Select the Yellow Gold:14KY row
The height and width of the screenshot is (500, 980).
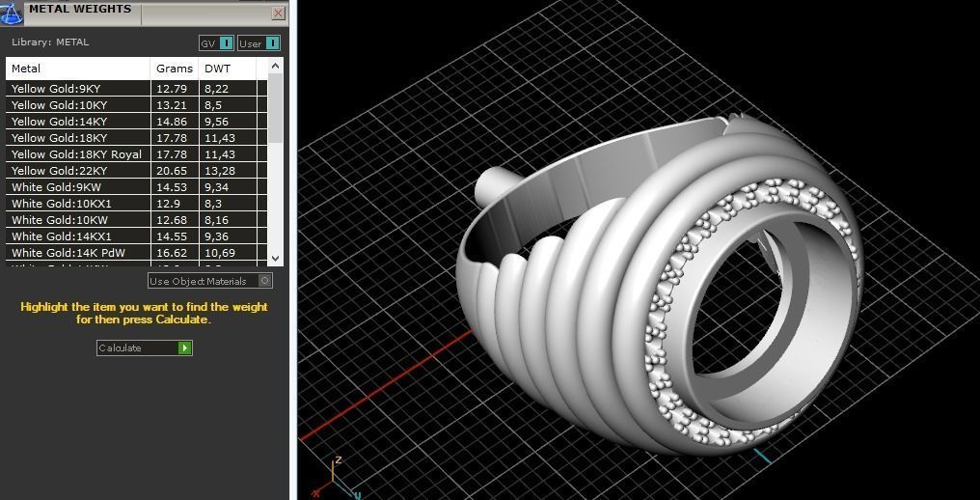click(x=137, y=122)
